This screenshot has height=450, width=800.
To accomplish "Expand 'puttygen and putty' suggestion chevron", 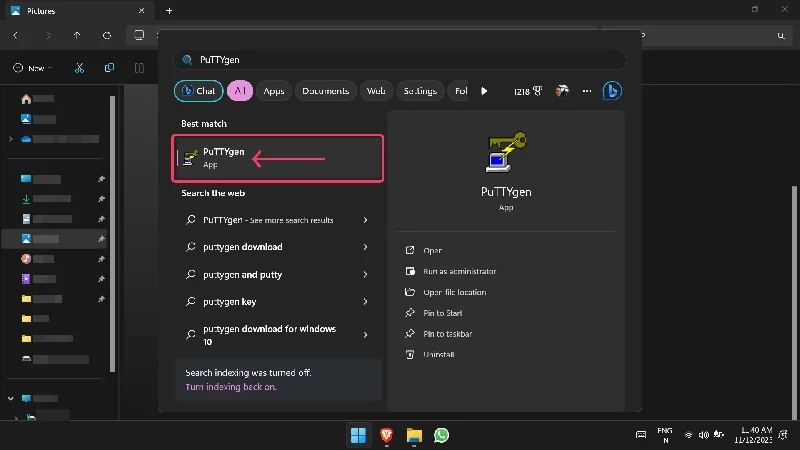I will [365, 274].
